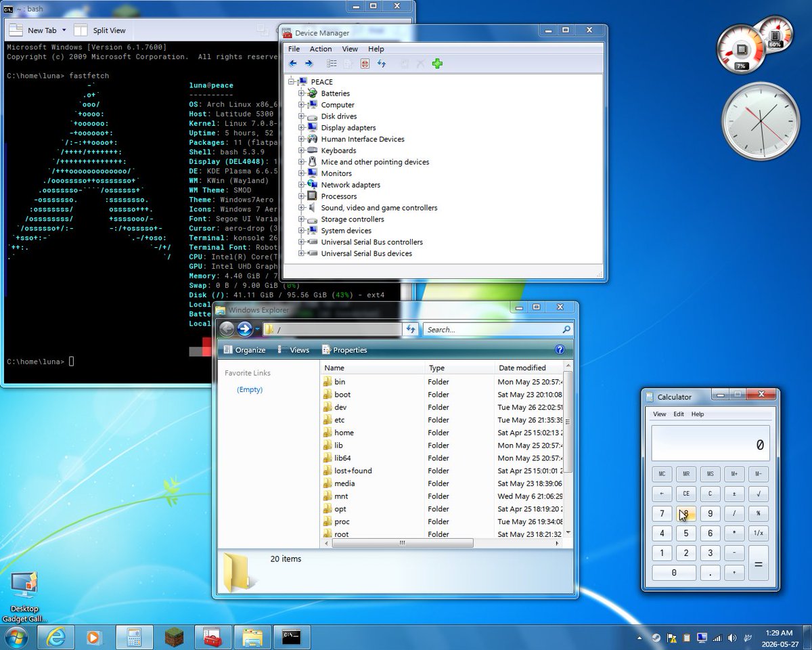The width and height of the screenshot is (812, 650).
Task: Expand the Disk drives node
Action: [x=302, y=116]
